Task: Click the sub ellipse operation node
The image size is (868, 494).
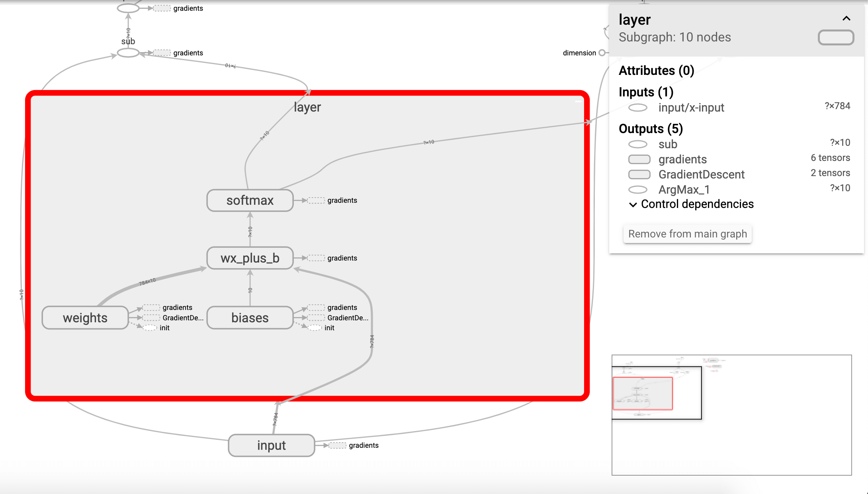Action: click(x=128, y=53)
